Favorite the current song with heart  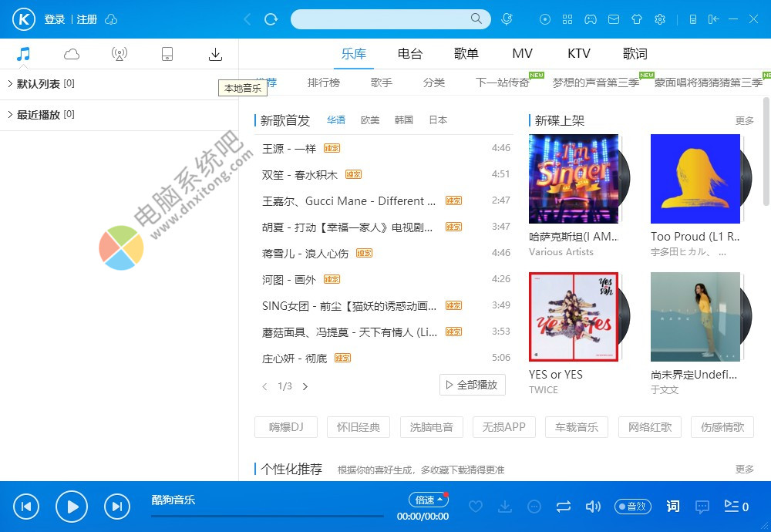(476, 506)
